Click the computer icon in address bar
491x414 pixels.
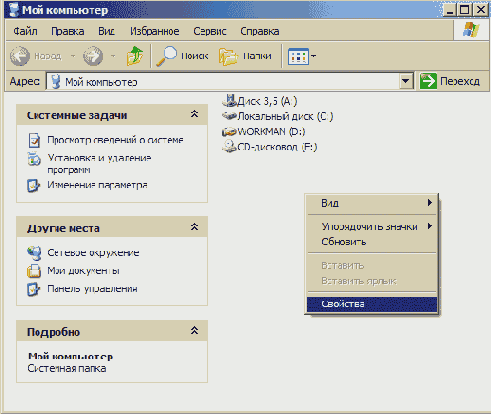[x=56, y=81]
